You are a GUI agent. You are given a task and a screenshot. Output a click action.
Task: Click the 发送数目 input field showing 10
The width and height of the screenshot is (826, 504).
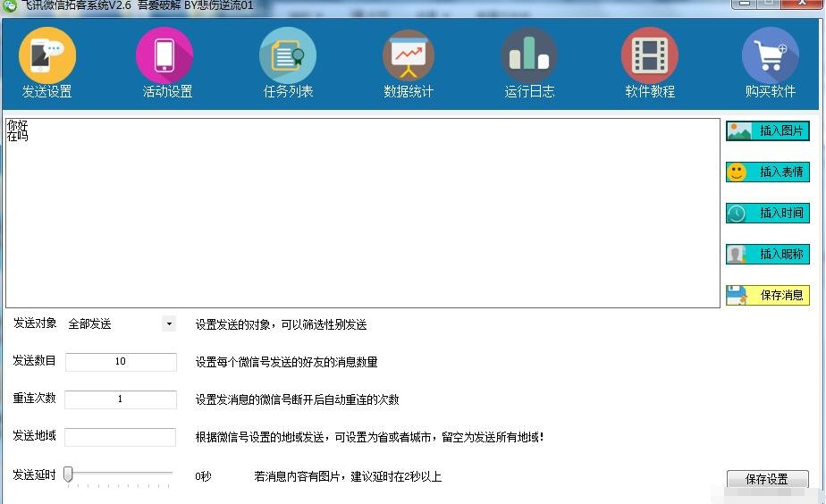click(121, 362)
